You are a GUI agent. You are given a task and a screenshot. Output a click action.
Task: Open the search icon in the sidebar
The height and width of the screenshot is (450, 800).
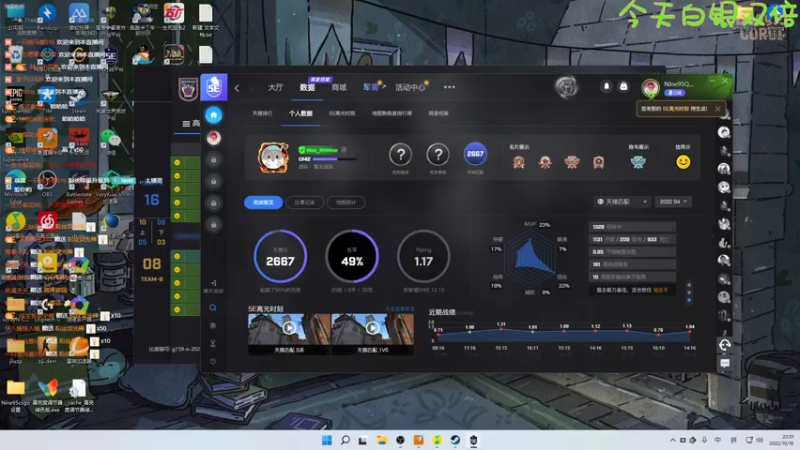213,308
